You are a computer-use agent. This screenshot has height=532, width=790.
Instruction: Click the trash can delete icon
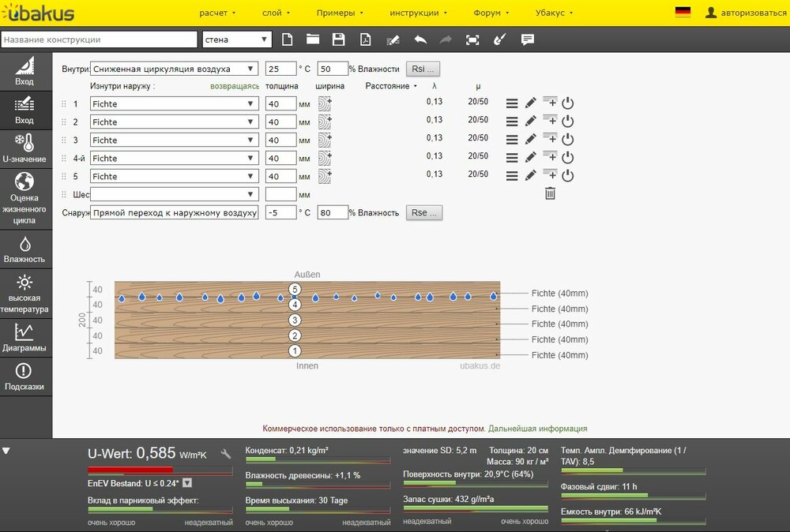tap(550, 193)
